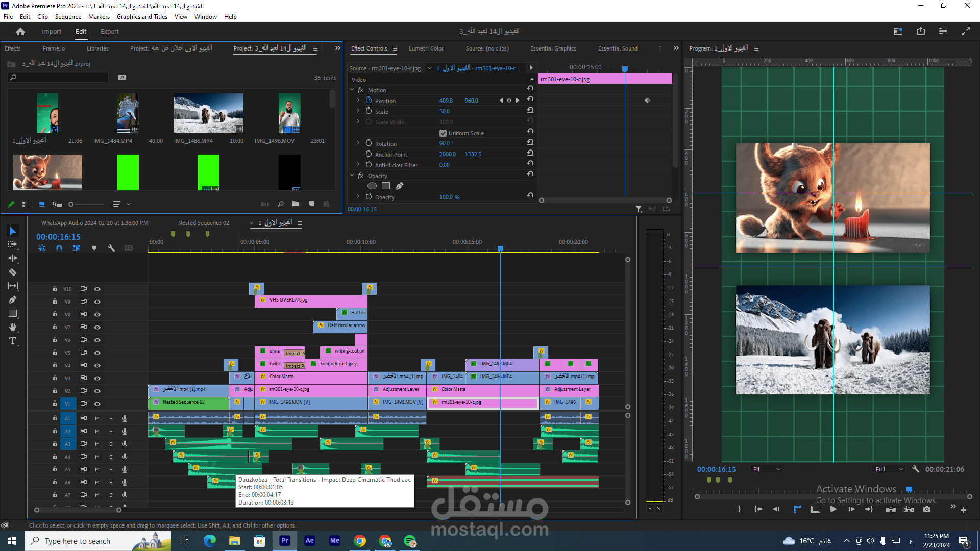Click the Export Frame camera icon
The width and height of the screenshot is (980, 551).
[x=927, y=509]
